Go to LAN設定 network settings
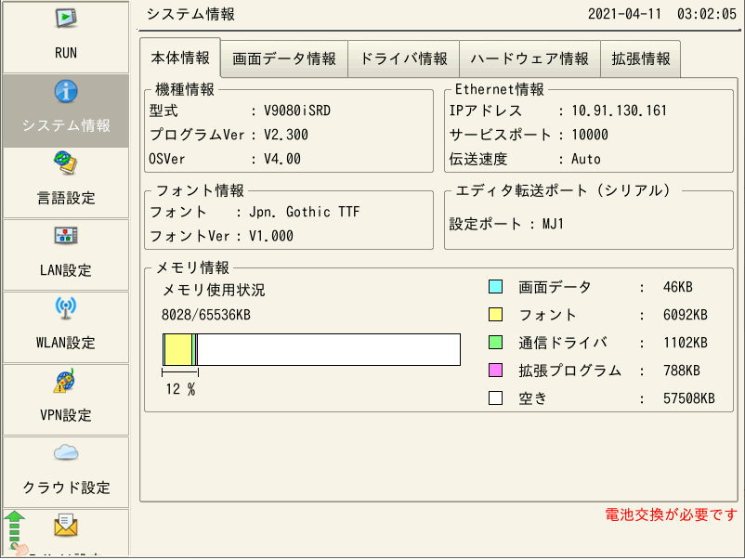Screen dimensions: 745x560 click(x=65, y=254)
